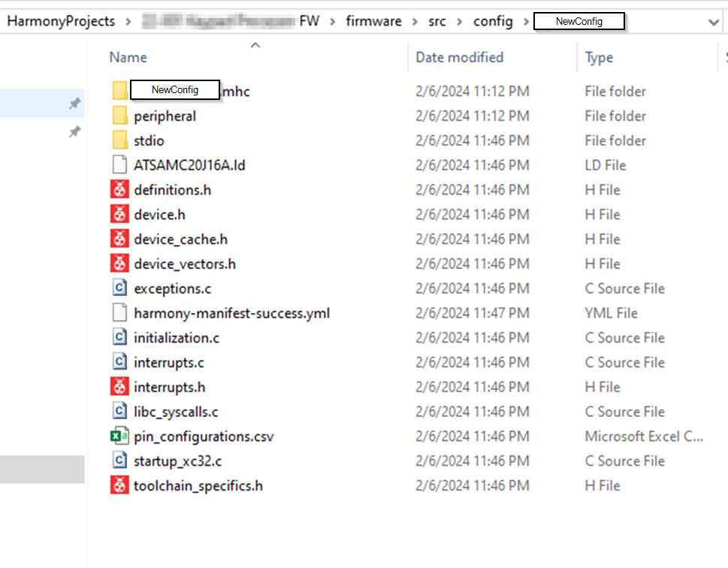Click the lower pin icon in the sidebar
Viewport: 728px width, 568px height.
pos(74,131)
